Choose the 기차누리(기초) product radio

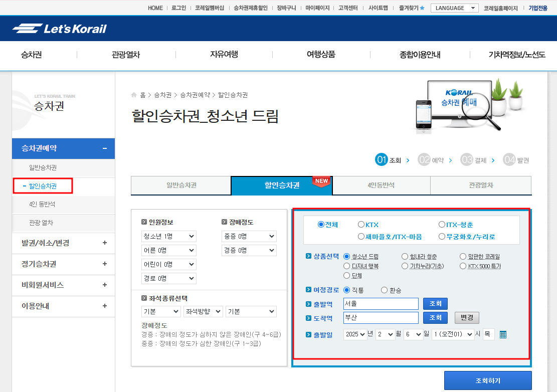click(405, 266)
